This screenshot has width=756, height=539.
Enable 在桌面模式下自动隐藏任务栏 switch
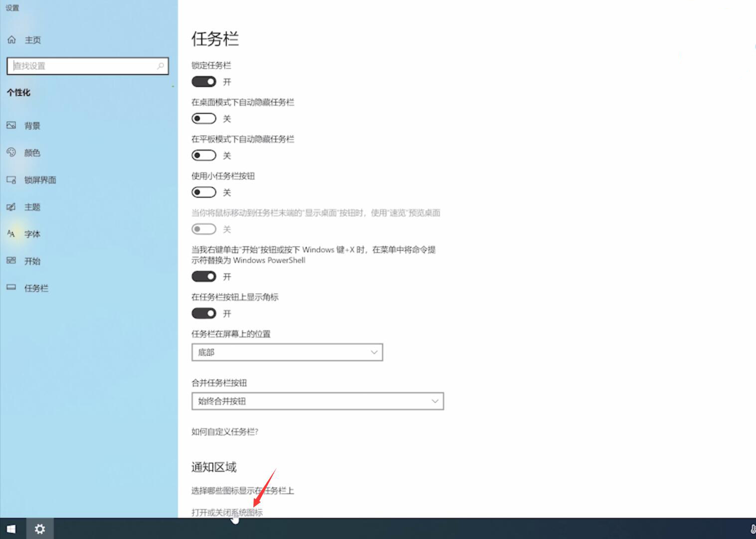(x=204, y=118)
